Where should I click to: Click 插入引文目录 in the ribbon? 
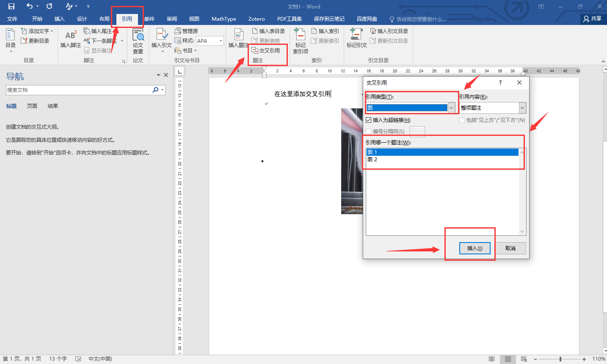tap(389, 31)
